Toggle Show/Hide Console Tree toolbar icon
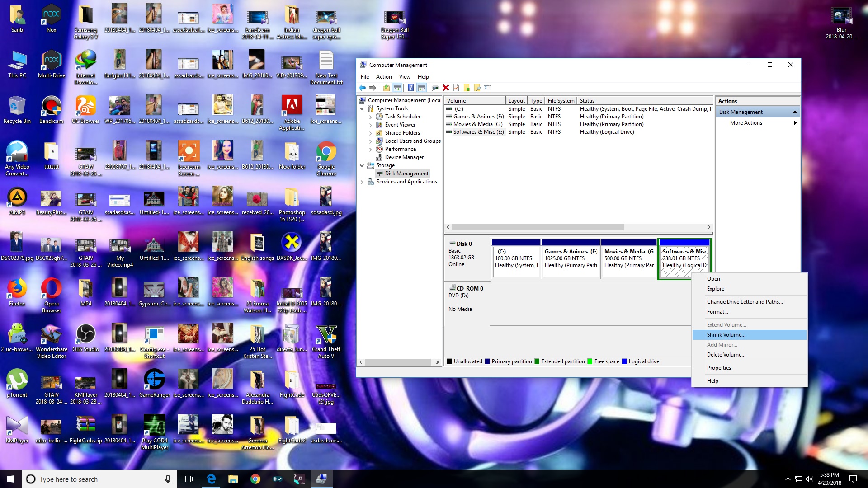Viewport: 868px width, 488px height. coord(397,88)
